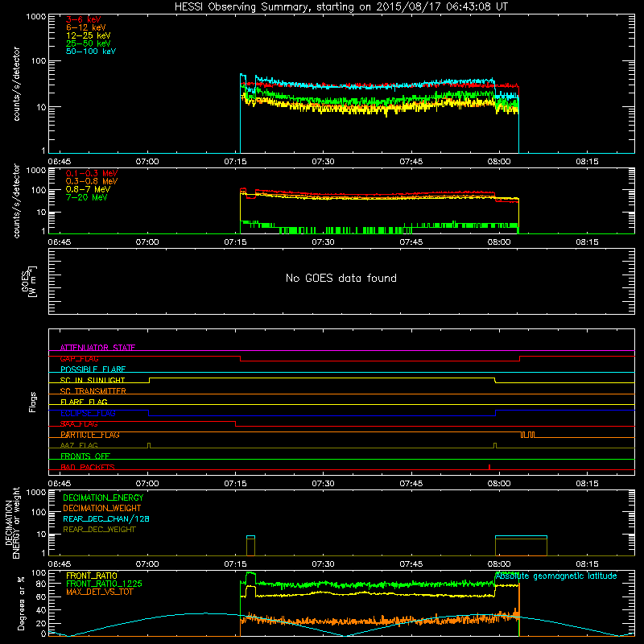This screenshot has height=644, width=644.
Task: Click the FRONT_RATIO_1225 legend label
Action: point(105,584)
